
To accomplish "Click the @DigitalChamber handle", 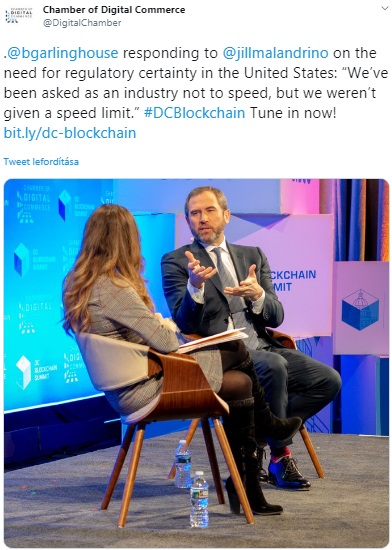I will [x=82, y=23].
